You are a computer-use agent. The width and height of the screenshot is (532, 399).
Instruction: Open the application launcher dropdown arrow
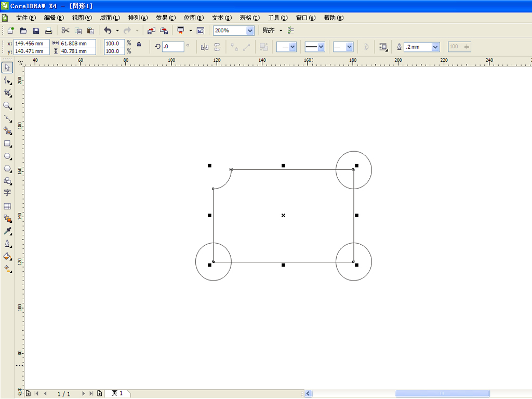click(x=191, y=31)
